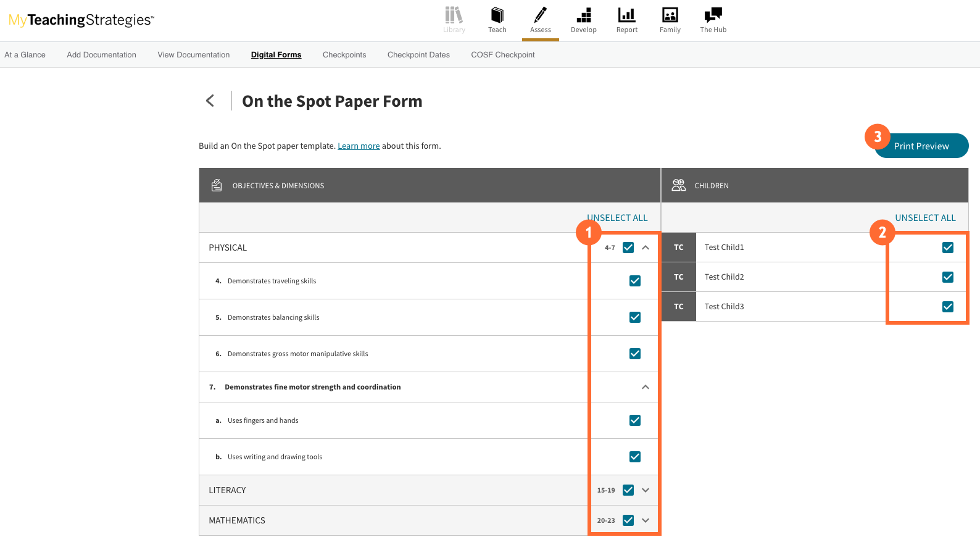Image resolution: width=980 pixels, height=558 pixels.
Task: Open the Report chart icon
Action: pyautogui.click(x=626, y=15)
